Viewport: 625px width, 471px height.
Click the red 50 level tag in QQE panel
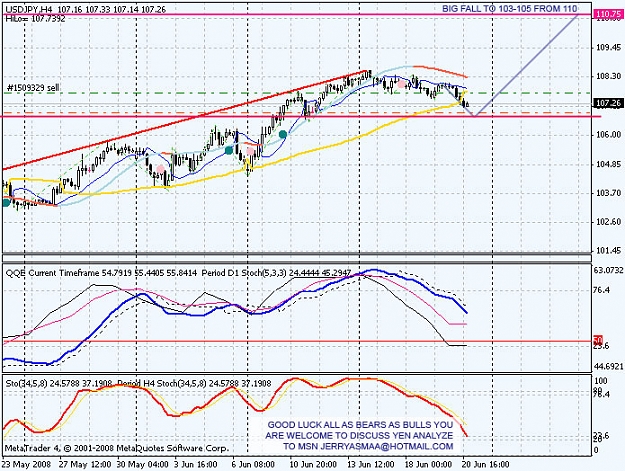(598, 340)
